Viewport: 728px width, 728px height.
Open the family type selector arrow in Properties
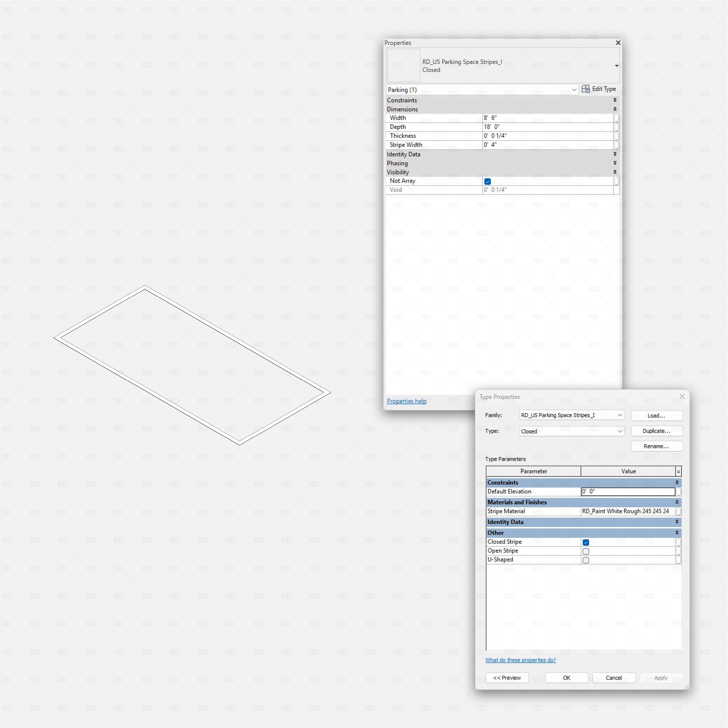pos(617,66)
